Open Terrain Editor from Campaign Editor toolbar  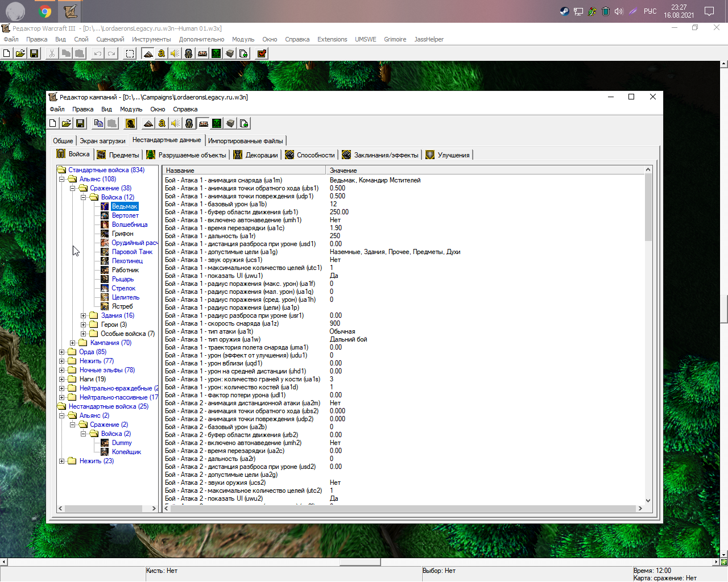148,123
